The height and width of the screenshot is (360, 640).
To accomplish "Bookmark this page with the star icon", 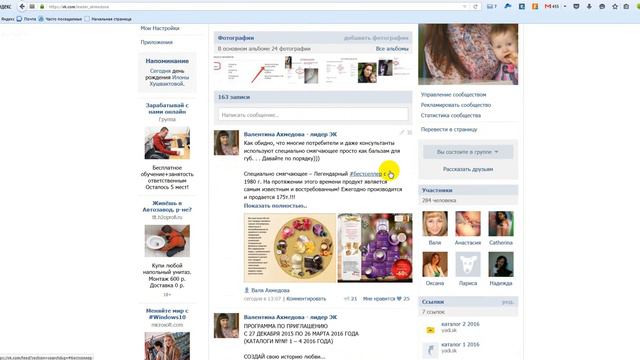I will (x=615, y=7).
